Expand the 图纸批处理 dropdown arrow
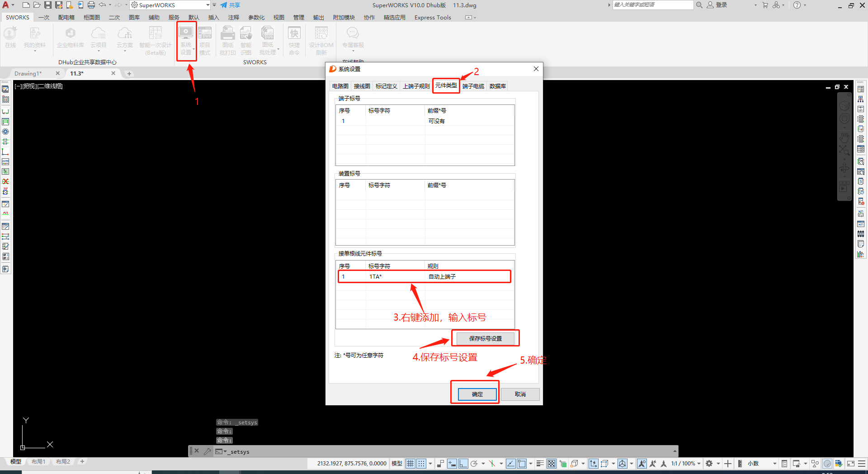This screenshot has height=474, width=868. tap(278, 49)
